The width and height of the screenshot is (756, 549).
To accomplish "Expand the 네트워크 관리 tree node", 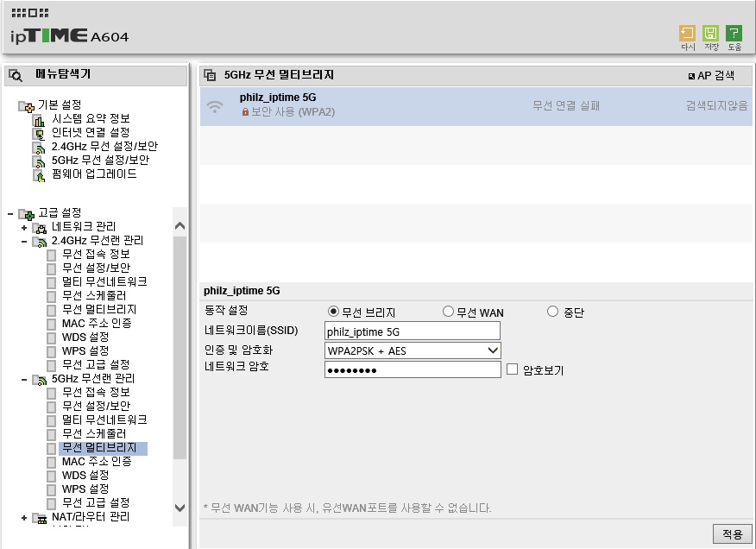I will pyautogui.click(x=24, y=228).
